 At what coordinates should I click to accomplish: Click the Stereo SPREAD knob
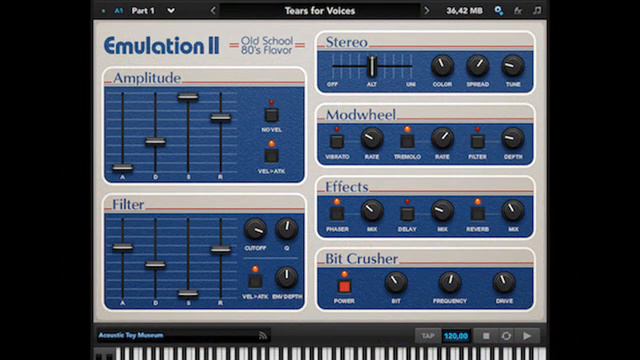pos(478,66)
